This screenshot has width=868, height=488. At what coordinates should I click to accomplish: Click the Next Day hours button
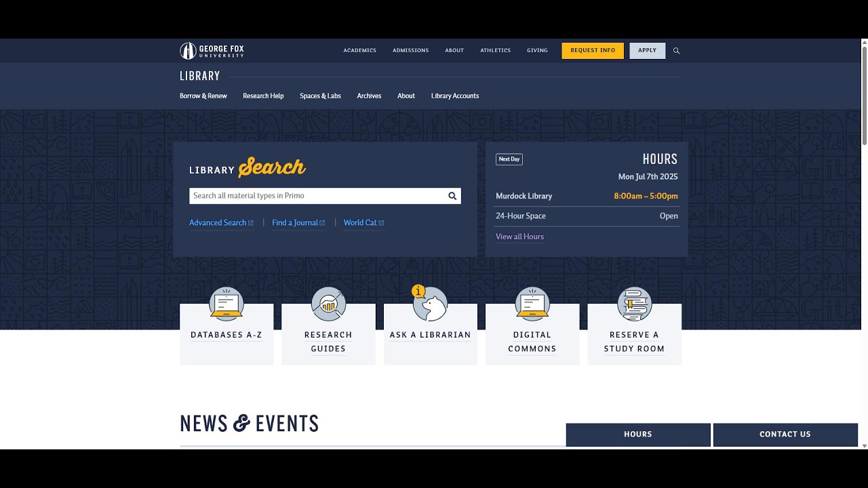509,159
